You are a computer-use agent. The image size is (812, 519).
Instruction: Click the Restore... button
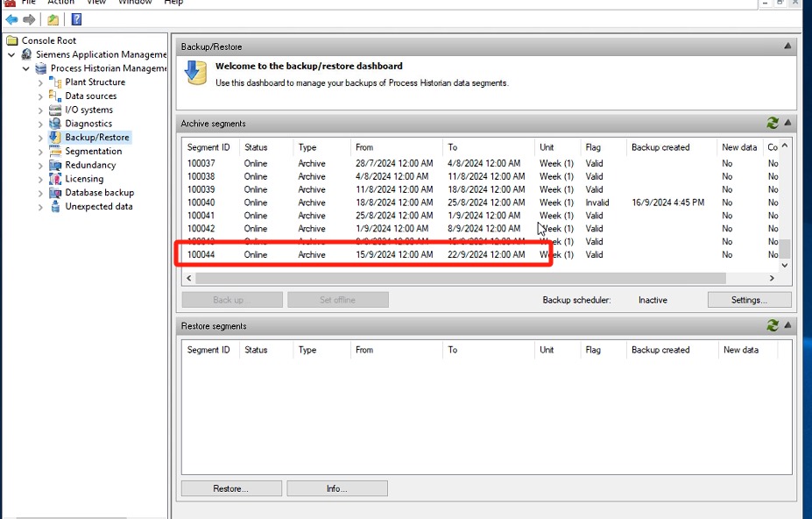231,488
